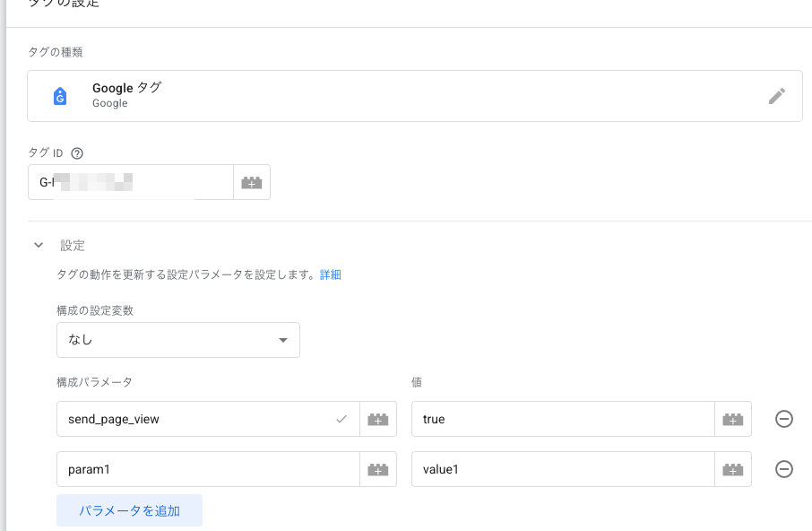Viewport: 812px width, 531px height.
Task: Open the 構成の設定変数 dropdown showing なし
Action: coord(178,340)
